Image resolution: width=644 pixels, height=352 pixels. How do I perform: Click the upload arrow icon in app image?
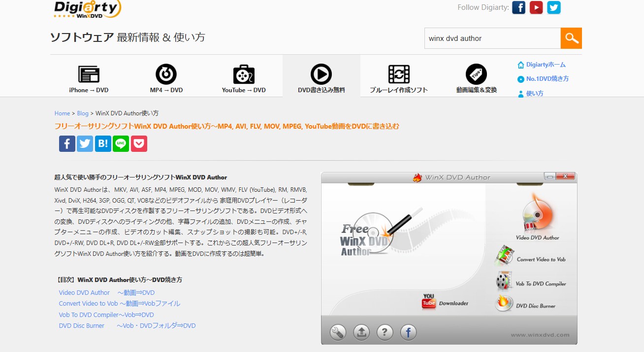[x=361, y=332]
